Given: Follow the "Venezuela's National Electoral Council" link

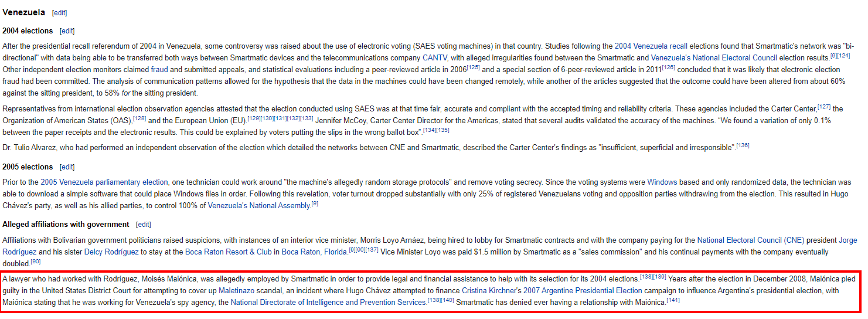Looking at the screenshot, I should point(714,57).
